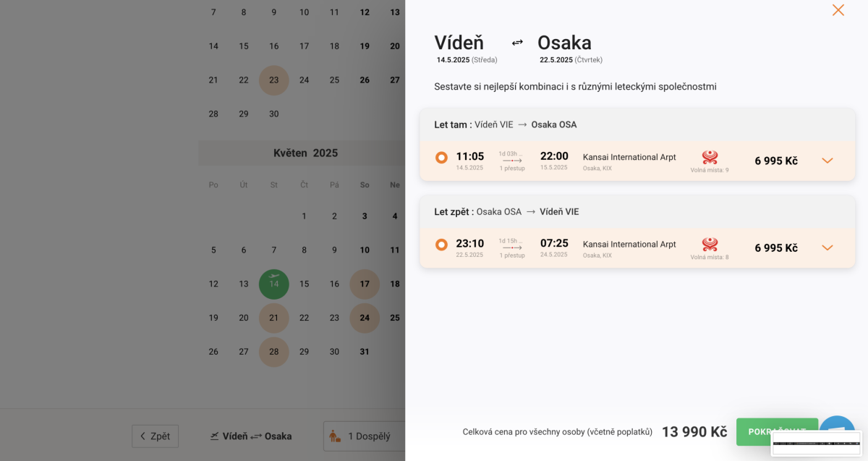The image size is (868, 461).
Task: Close the flight selection panel with the X
Action: pos(838,10)
